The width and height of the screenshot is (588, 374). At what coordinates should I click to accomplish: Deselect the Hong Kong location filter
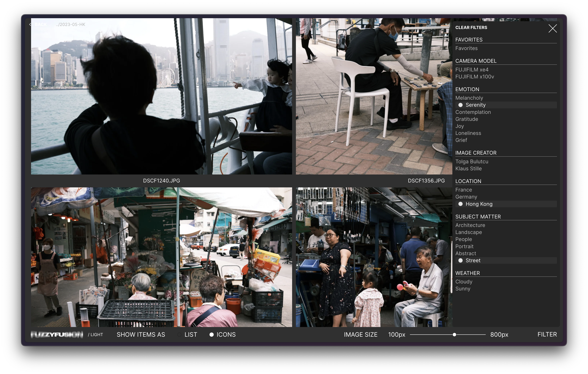pos(460,204)
